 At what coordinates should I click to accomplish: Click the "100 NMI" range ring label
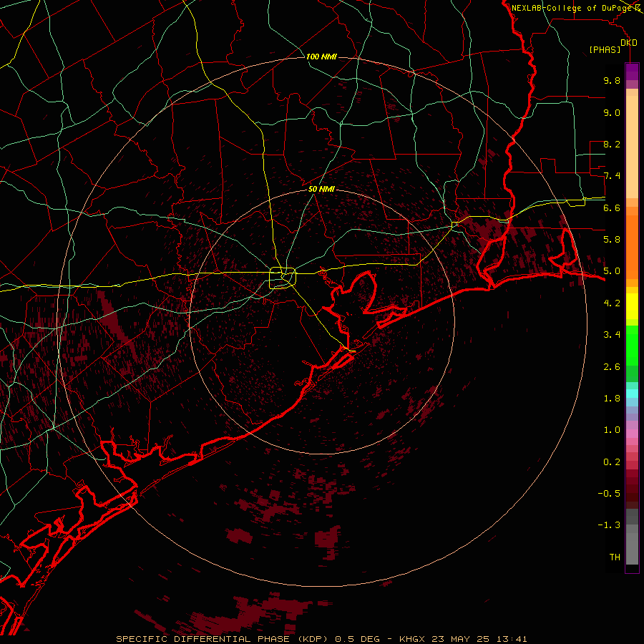coord(321,57)
